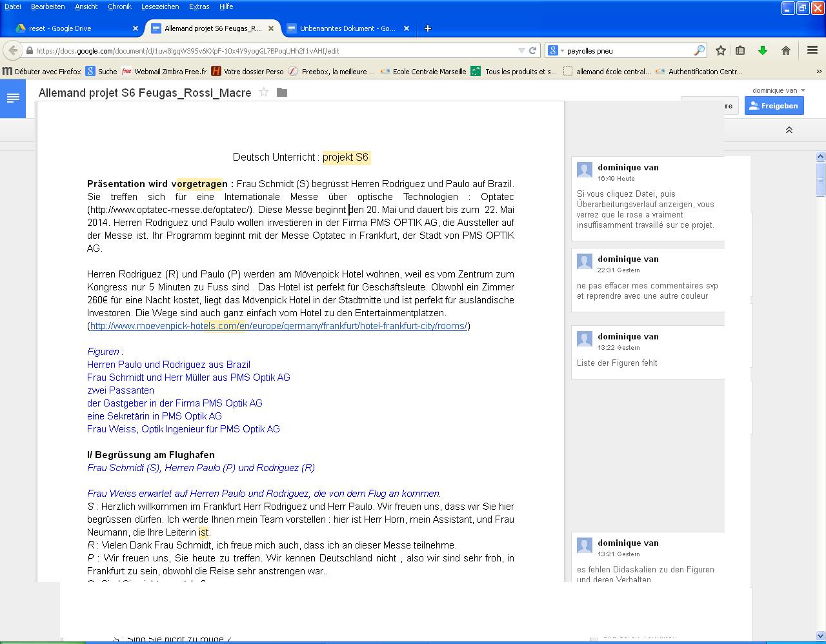The width and height of the screenshot is (826, 644).
Task: Collapse the menus with double chevron
Action: tap(789, 130)
